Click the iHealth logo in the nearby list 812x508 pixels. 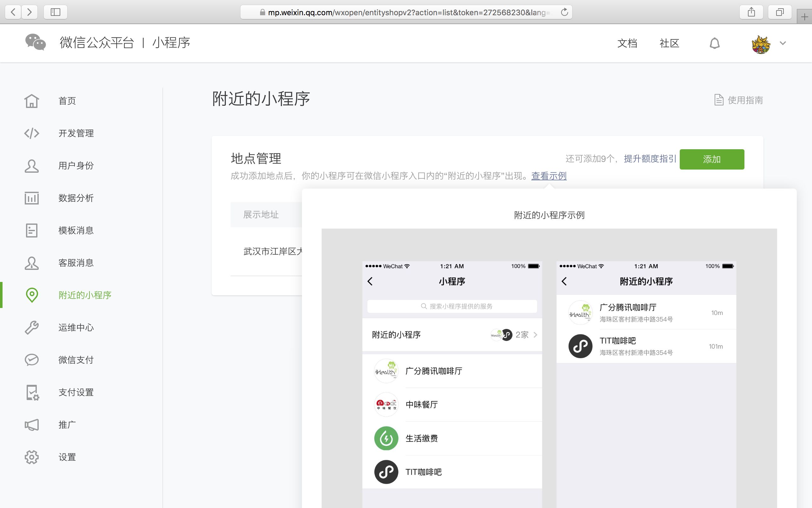pyautogui.click(x=580, y=312)
